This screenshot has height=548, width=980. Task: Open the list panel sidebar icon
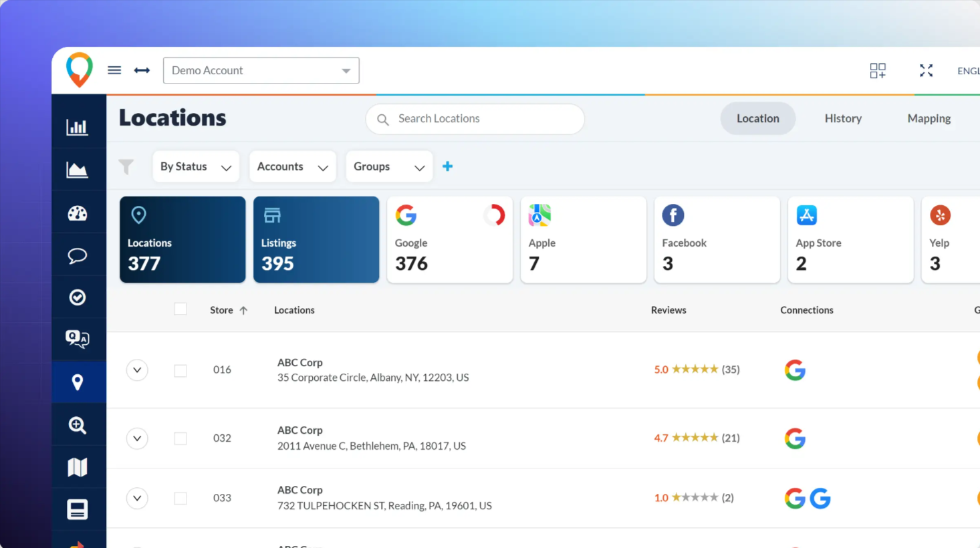pyautogui.click(x=78, y=510)
